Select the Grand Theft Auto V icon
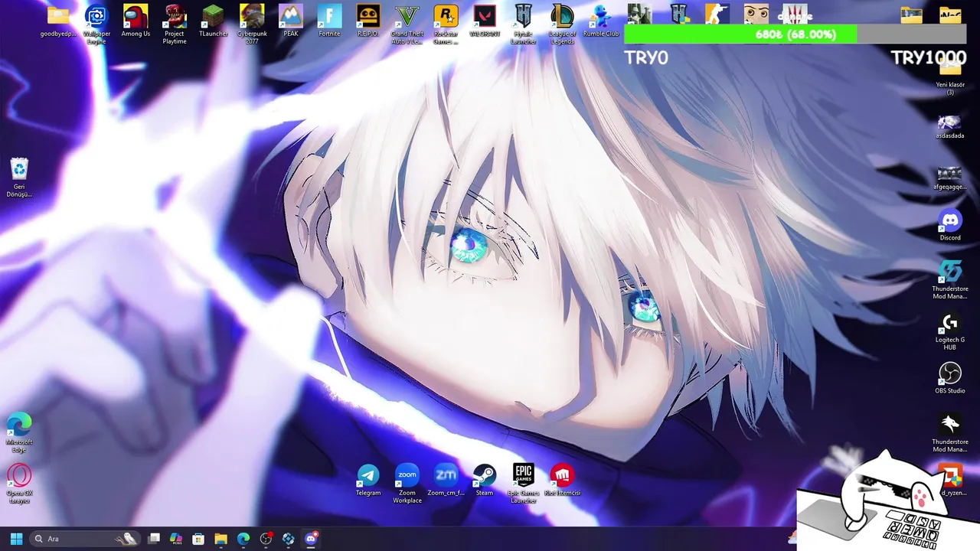The height and width of the screenshot is (551, 980). [x=407, y=15]
